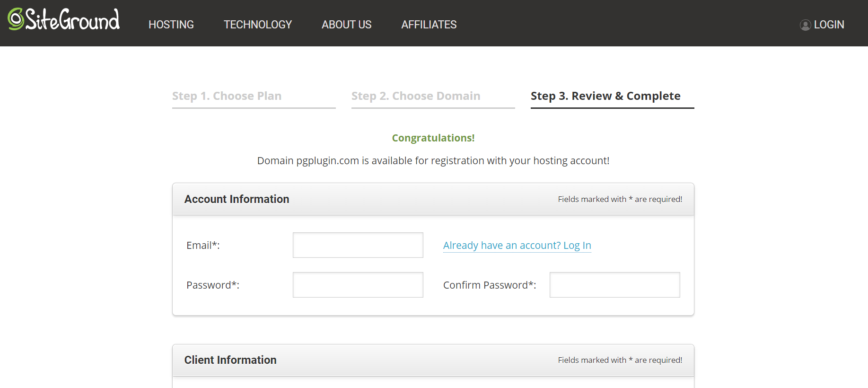Click the Password input field
Viewport: 868px width, 388px height.
[358, 285]
